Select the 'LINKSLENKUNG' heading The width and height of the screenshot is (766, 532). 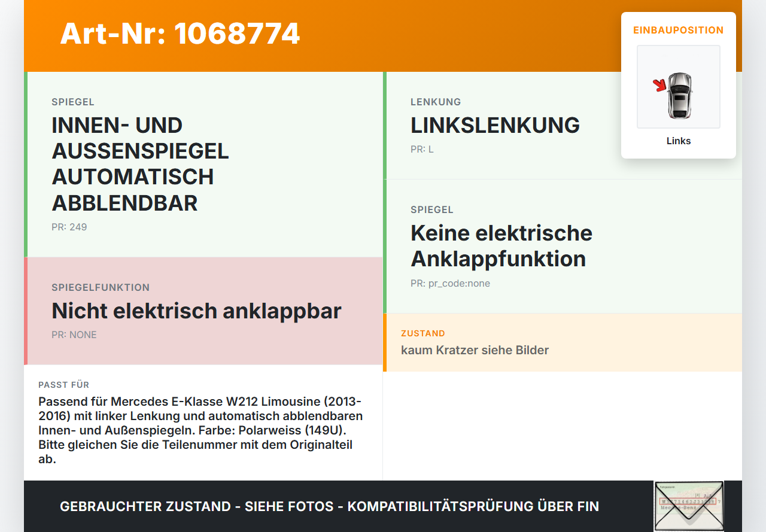point(495,125)
